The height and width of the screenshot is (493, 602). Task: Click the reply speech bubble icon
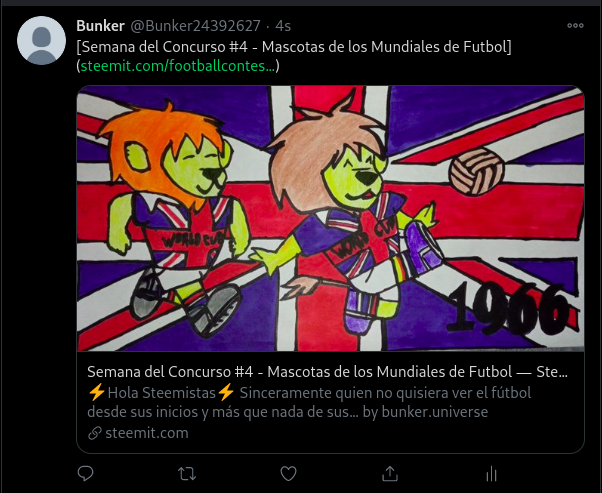pyautogui.click(x=85, y=473)
